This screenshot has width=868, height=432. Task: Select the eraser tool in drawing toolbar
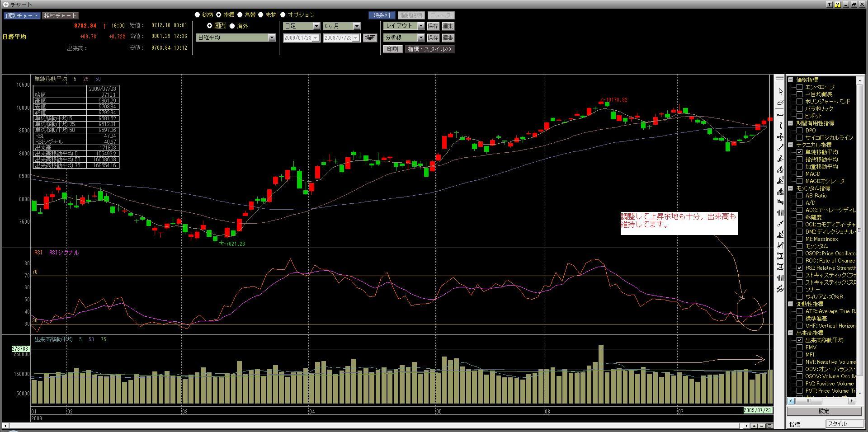780,103
